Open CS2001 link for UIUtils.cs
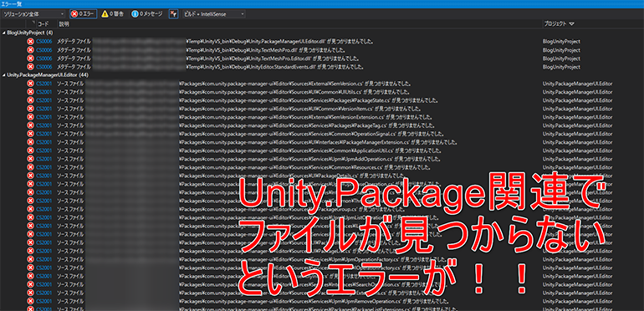The image size is (644, 311). [44, 92]
